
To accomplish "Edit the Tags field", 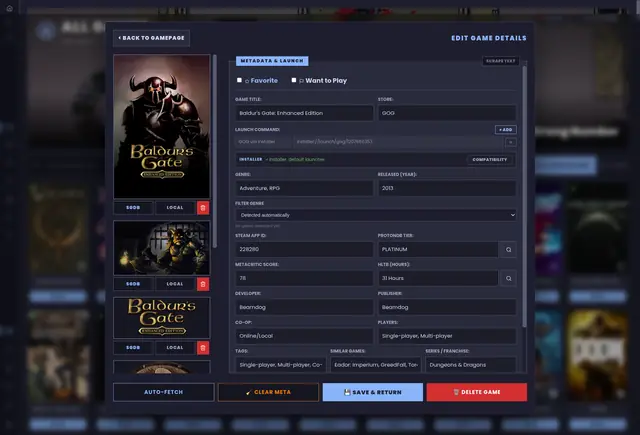I will (x=280, y=365).
